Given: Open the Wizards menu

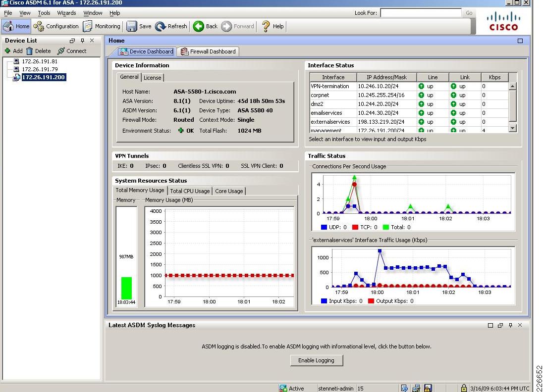Looking at the screenshot, I should tap(66, 13).
